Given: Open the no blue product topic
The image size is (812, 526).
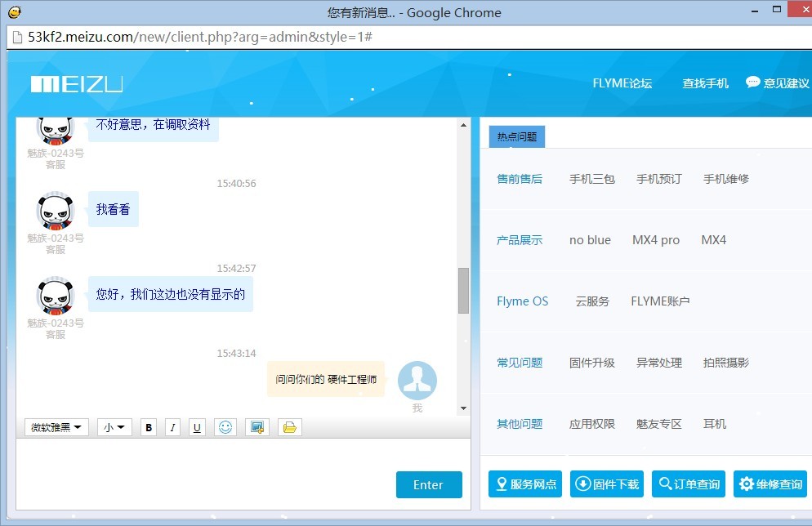Looking at the screenshot, I should pyautogui.click(x=590, y=240).
